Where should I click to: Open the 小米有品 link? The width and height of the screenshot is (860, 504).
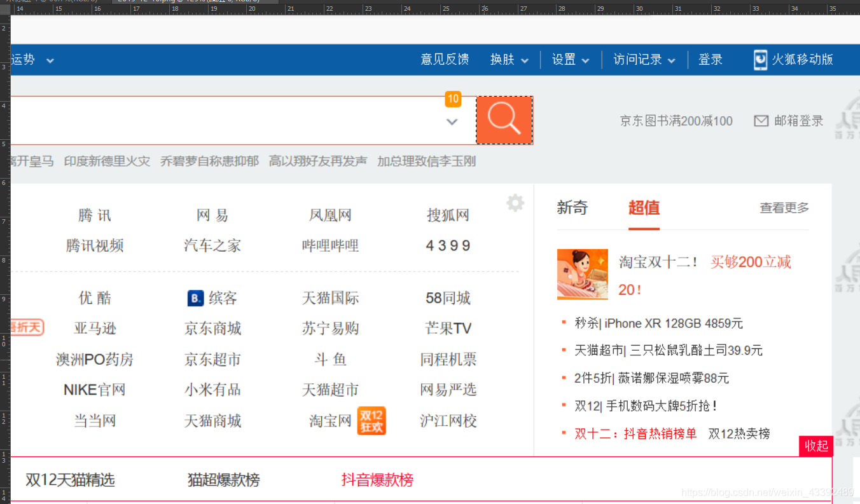(212, 390)
